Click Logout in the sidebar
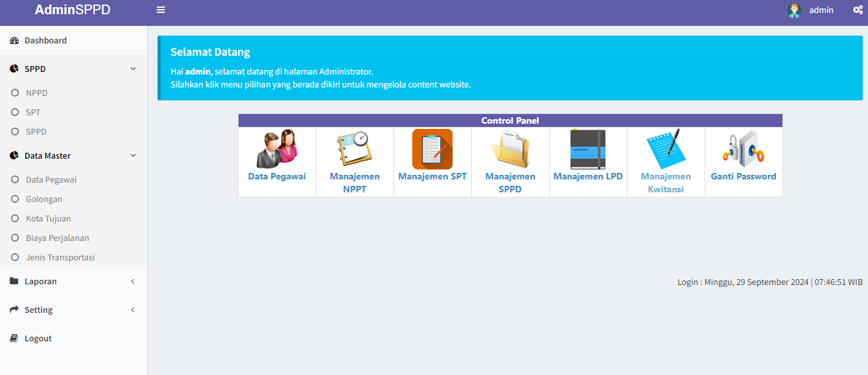 click(x=38, y=338)
